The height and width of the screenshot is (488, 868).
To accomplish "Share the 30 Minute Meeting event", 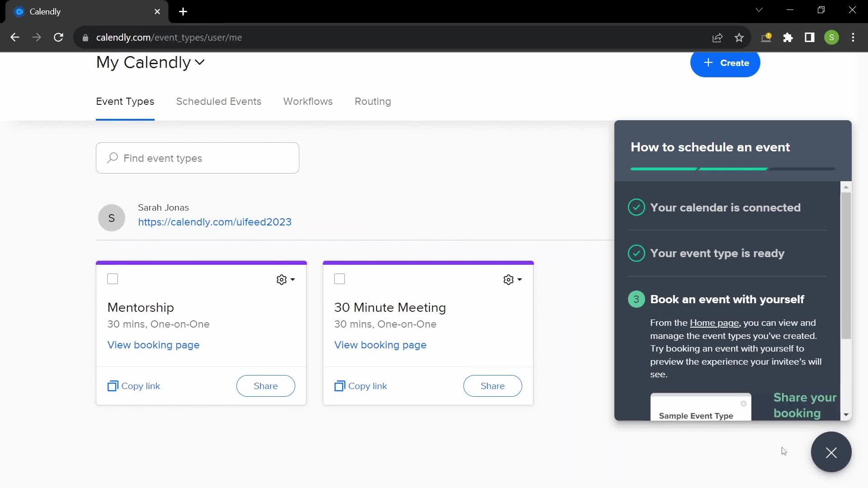I will pos(492,385).
